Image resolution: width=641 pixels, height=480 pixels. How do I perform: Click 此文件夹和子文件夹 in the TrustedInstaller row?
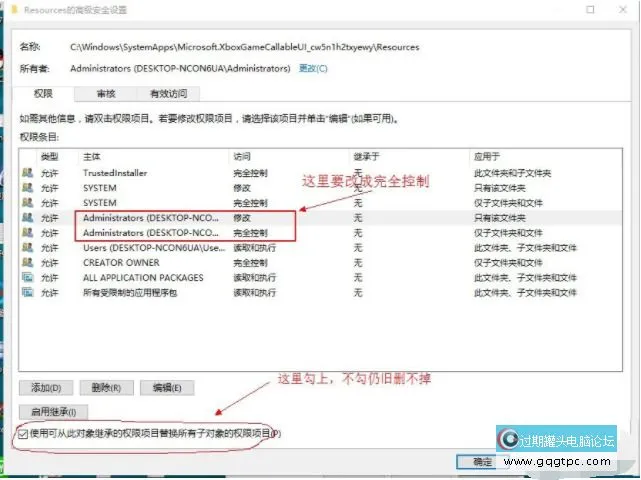click(512, 173)
